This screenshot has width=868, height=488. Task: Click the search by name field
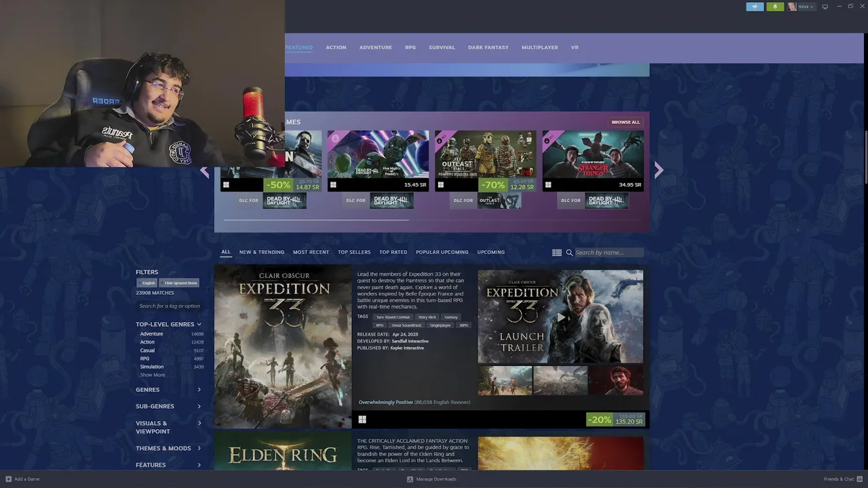(x=609, y=252)
